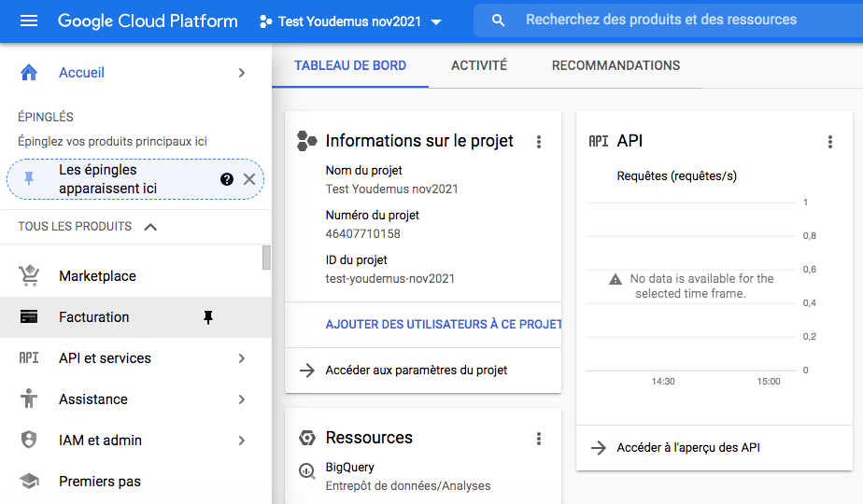The image size is (863, 504).
Task: Expand the API et services submenu
Action: pos(242,358)
